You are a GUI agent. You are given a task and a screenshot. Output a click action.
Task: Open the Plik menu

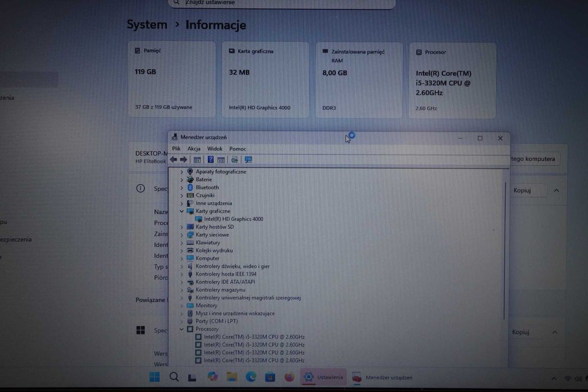coord(176,149)
